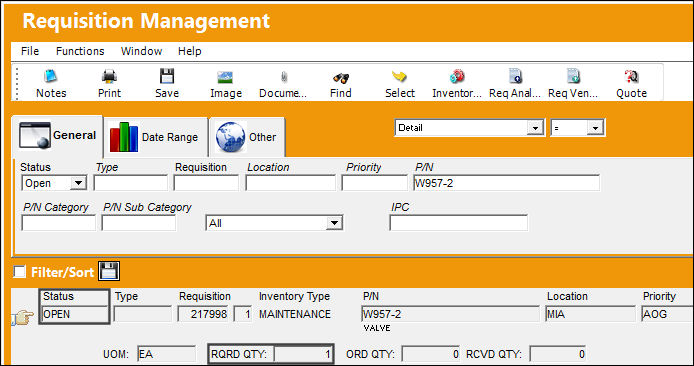Click the Location filter input field

[x=290, y=183]
